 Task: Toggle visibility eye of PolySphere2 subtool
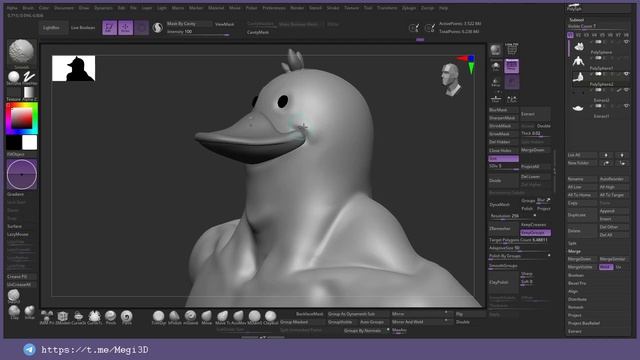point(626,74)
